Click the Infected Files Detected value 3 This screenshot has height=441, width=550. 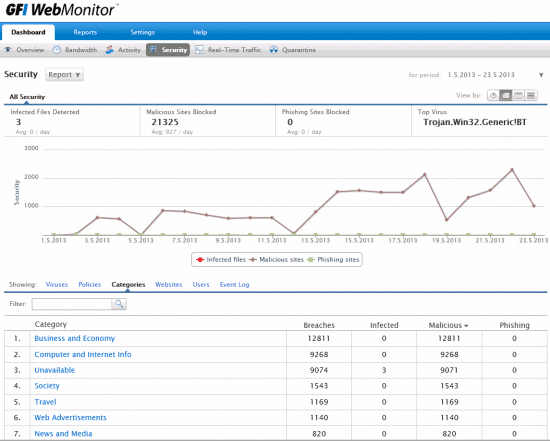coord(18,122)
